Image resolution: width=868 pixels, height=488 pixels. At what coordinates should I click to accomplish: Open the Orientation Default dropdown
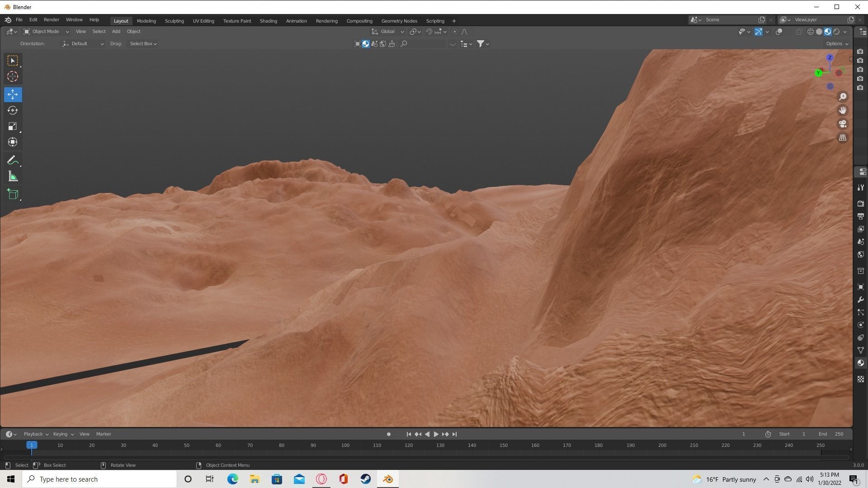(x=83, y=44)
